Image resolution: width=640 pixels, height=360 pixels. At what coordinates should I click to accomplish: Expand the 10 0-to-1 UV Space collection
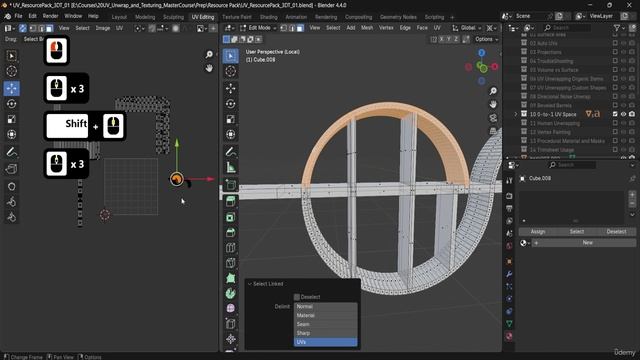point(516,114)
